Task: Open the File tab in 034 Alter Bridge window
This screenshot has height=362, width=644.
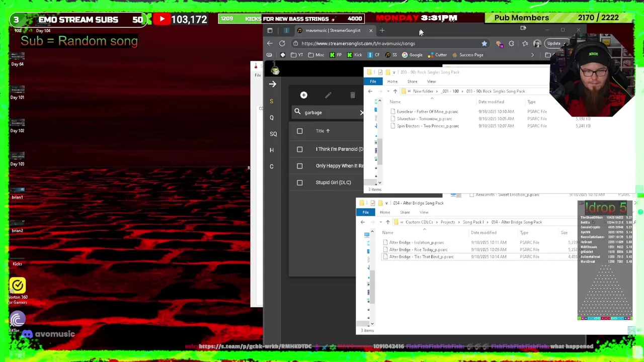Action: (x=365, y=212)
